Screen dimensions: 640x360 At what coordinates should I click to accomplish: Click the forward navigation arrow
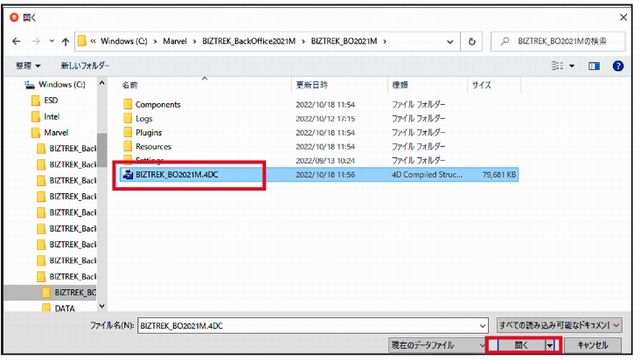[36, 41]
